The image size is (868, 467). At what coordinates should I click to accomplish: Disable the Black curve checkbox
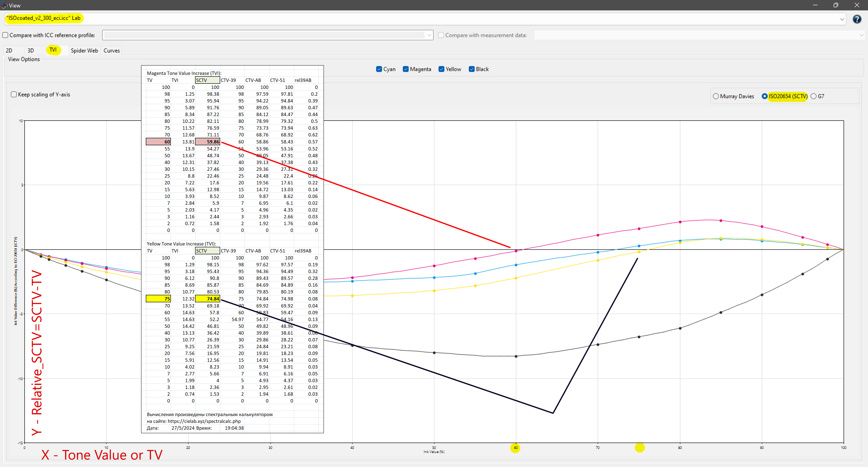click(472, 69)
